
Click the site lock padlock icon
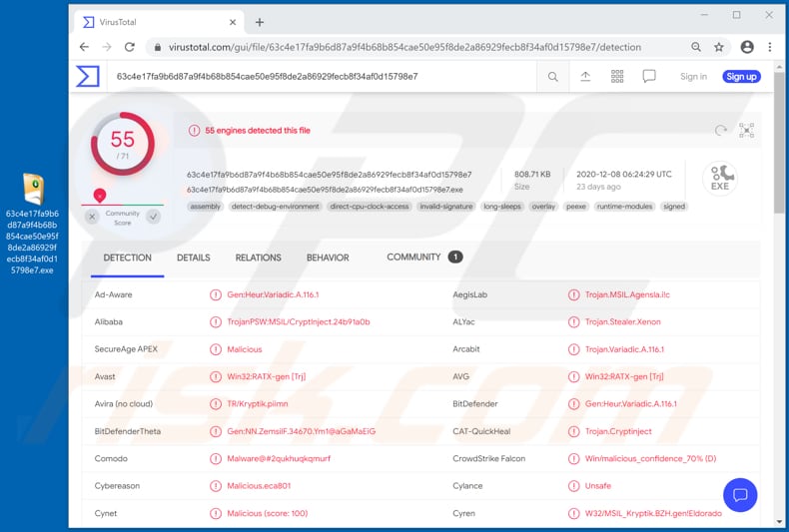click(x=158, y=47)
